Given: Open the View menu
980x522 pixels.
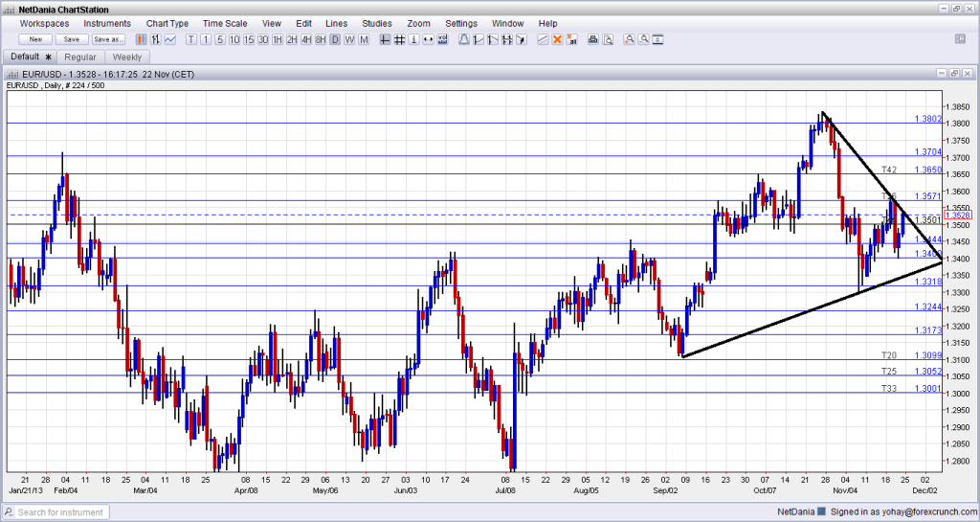Looking at the screenshot, I should 271,23.
